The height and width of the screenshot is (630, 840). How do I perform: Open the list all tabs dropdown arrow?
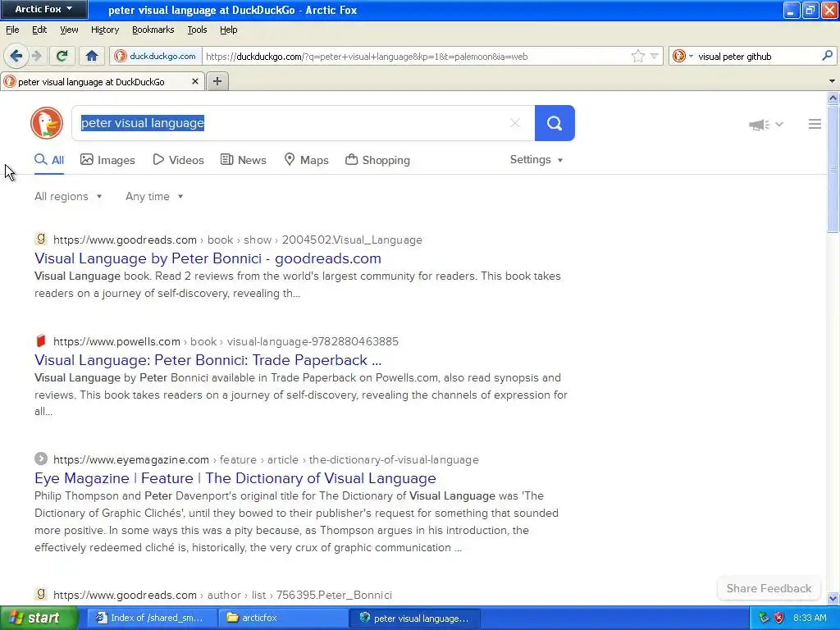point(832,81)
